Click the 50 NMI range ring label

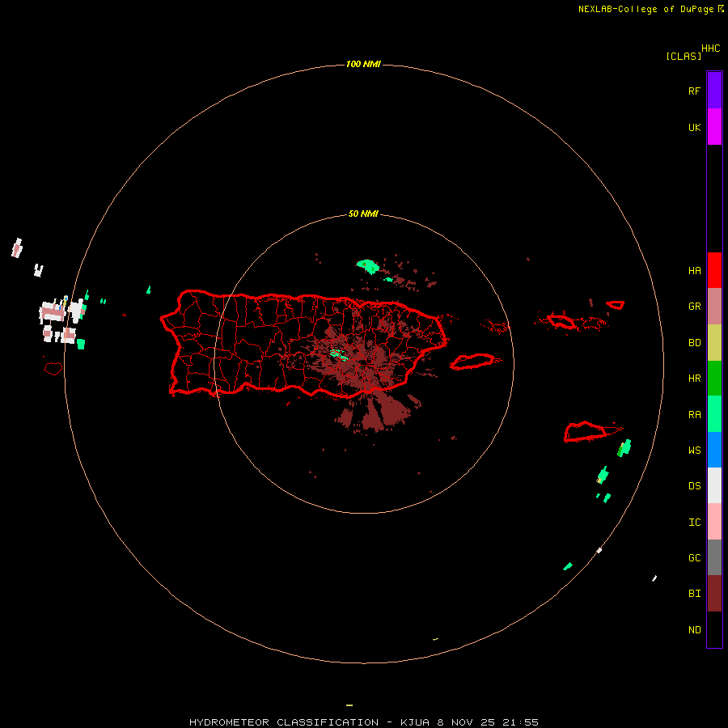click(363, 214)
